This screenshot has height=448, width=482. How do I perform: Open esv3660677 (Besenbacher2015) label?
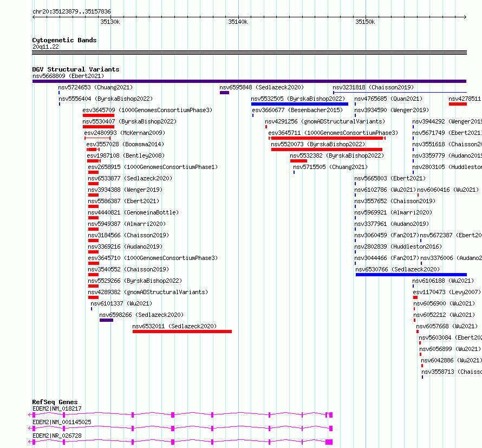297,110
